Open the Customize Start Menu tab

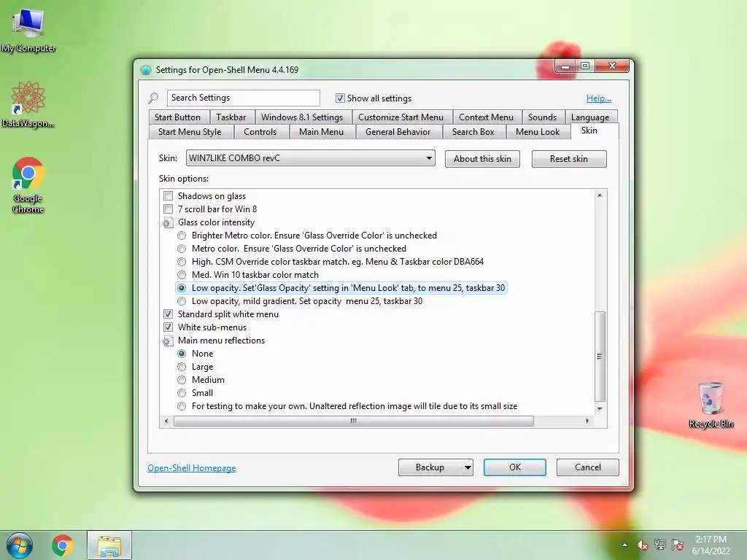pyautogui.click(x=400, y=117)
